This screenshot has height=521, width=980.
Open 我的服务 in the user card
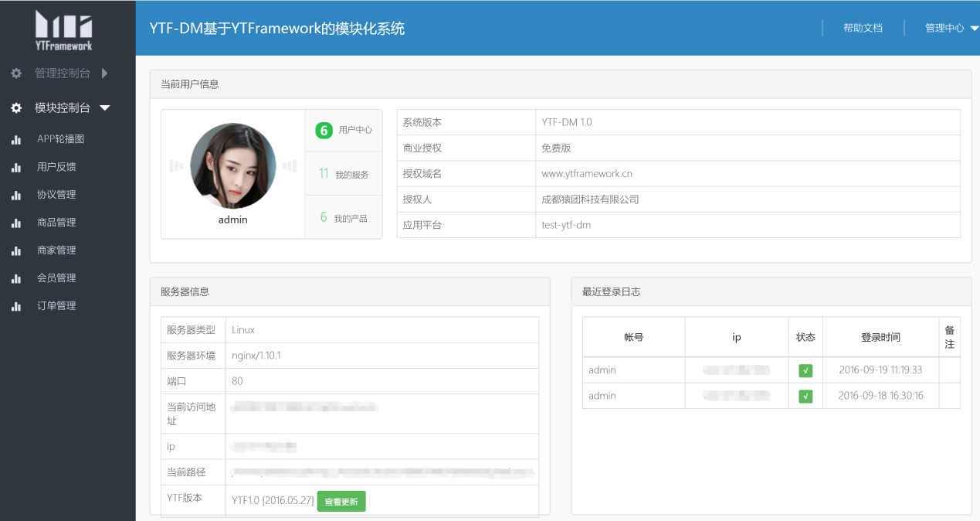(x=344, y=174)
